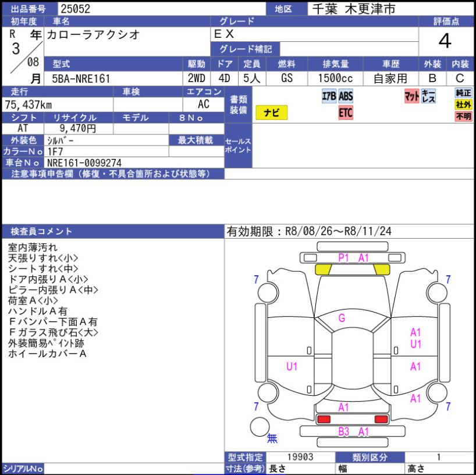Screen dimensions: 476x475
Task: Click the car name カローラアクシオ
Action: (x=93, y=34)
